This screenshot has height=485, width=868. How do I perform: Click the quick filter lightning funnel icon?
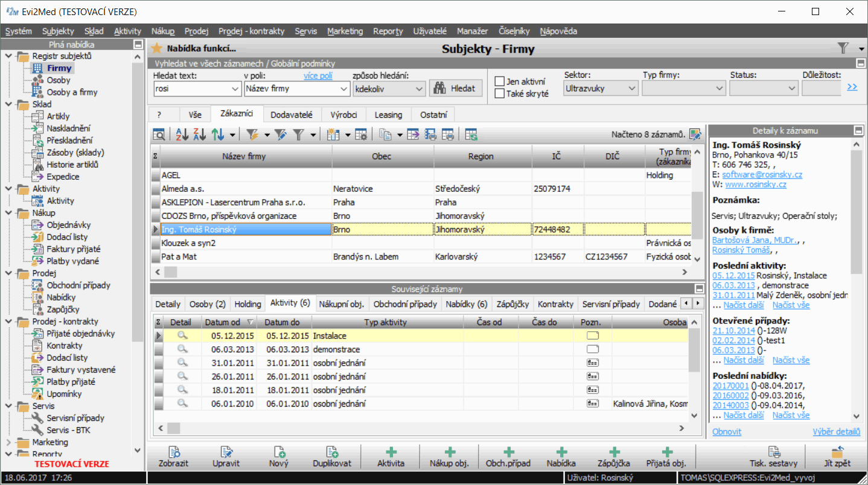252,135
